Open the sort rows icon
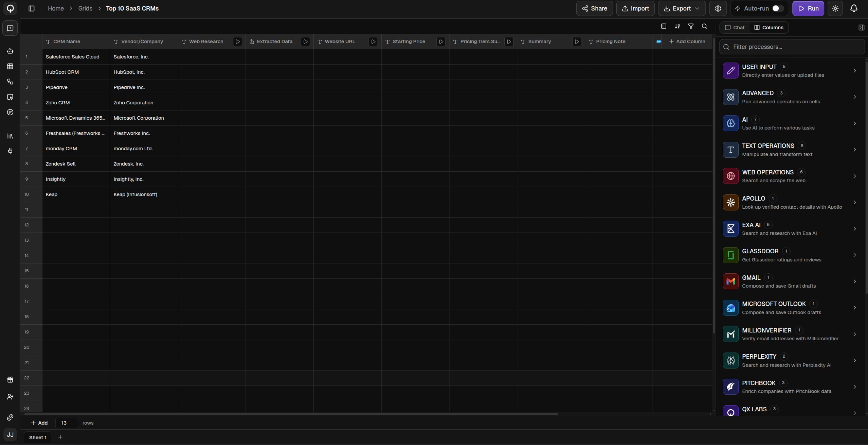The image size is (868, 445). click(677, 26)
